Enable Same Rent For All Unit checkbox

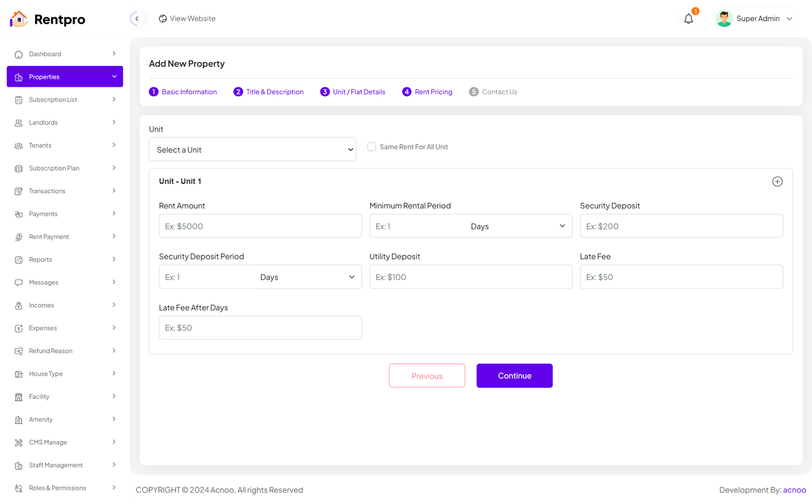(371, 147)
